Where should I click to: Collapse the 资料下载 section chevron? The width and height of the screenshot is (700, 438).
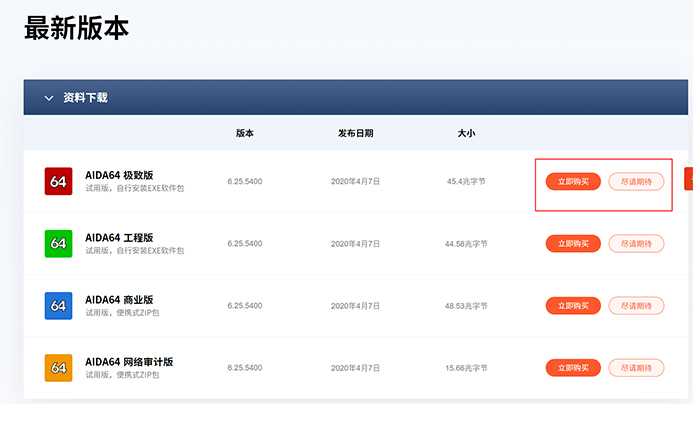[x=48, y=98]
